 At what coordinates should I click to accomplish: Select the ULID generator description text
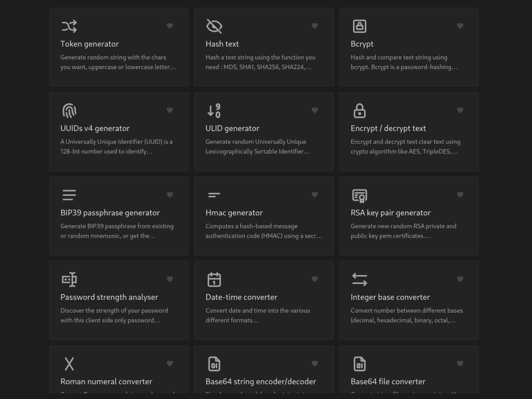click(257, 146)
